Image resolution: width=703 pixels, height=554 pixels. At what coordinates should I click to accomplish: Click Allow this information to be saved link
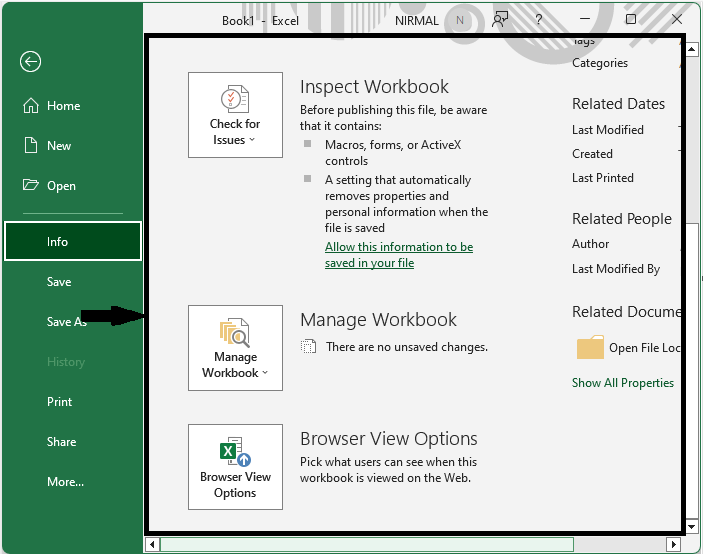tap(399, 255)
